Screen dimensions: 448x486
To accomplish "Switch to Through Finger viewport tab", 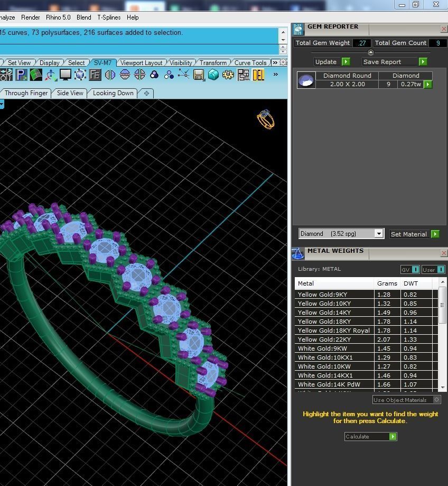I will 26,93.
